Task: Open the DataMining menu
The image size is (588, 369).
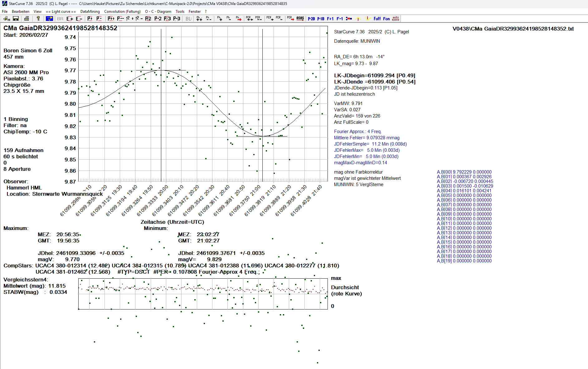Action: (x=90, y=12)
